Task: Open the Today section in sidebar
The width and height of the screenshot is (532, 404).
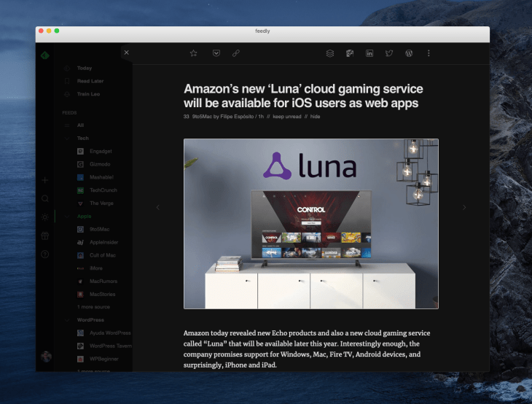Action: [x=85, y=69]
